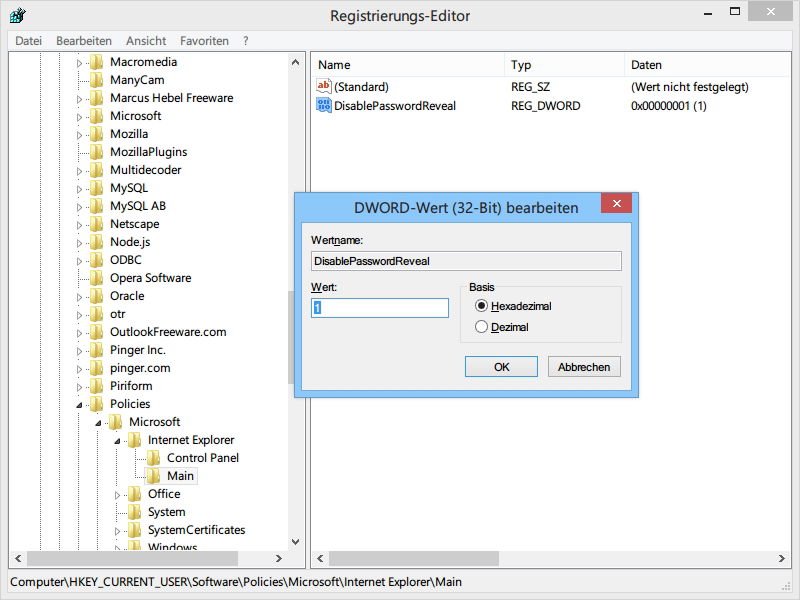This screenshot has height=600, width=800.
Task: Expand the Office tree node
Action: [117, 495]
